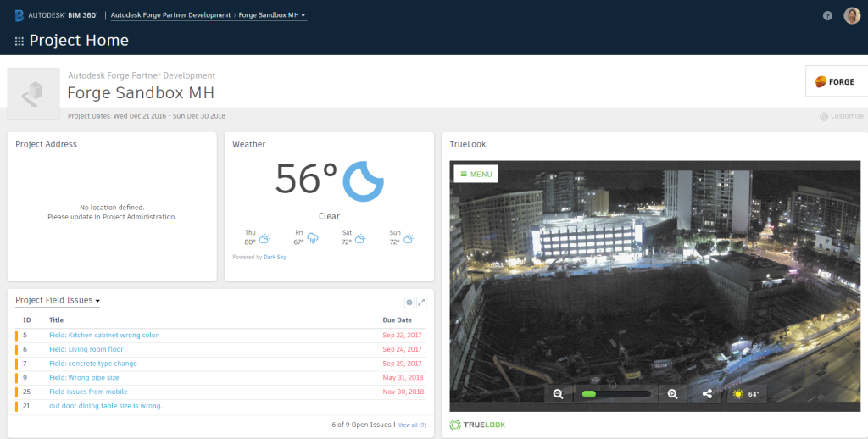Click the 56° temperature reading

click(306, 179)
